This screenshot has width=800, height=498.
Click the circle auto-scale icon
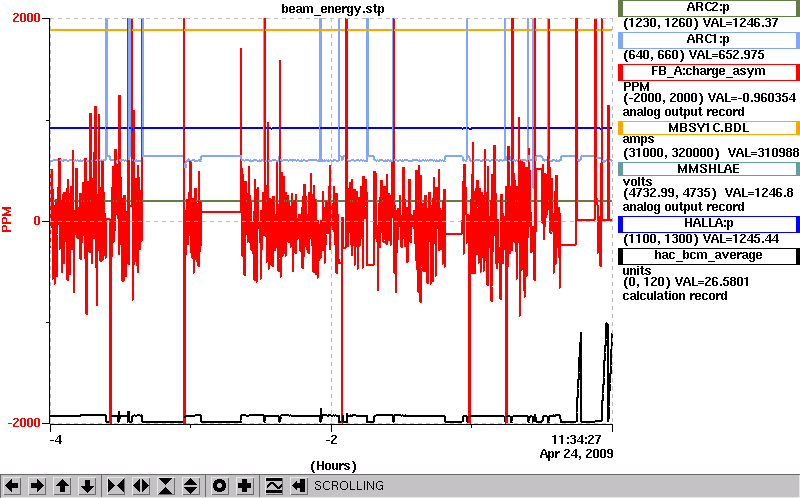[219, 486]
